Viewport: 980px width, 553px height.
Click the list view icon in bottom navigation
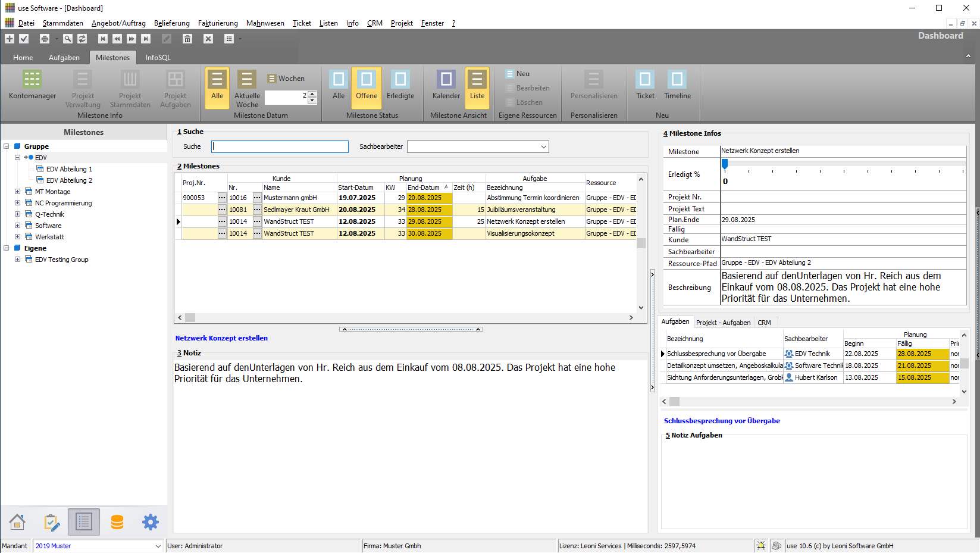tap(84, 522)
